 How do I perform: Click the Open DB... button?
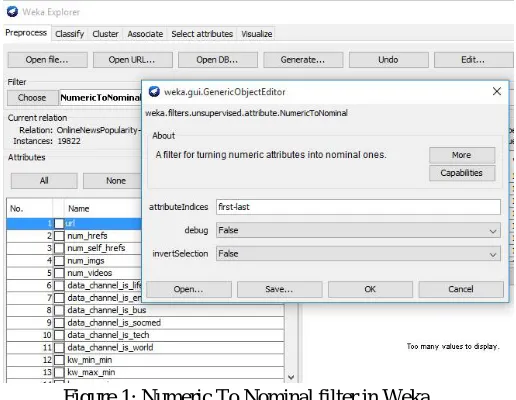[217, 60]
